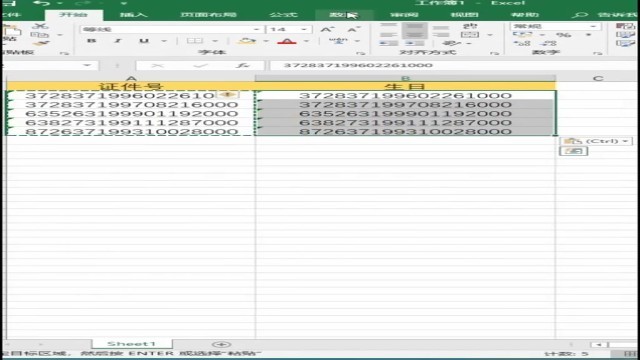Click the Increase Font Size icon
640x360 pixels.
coord(326,29)
